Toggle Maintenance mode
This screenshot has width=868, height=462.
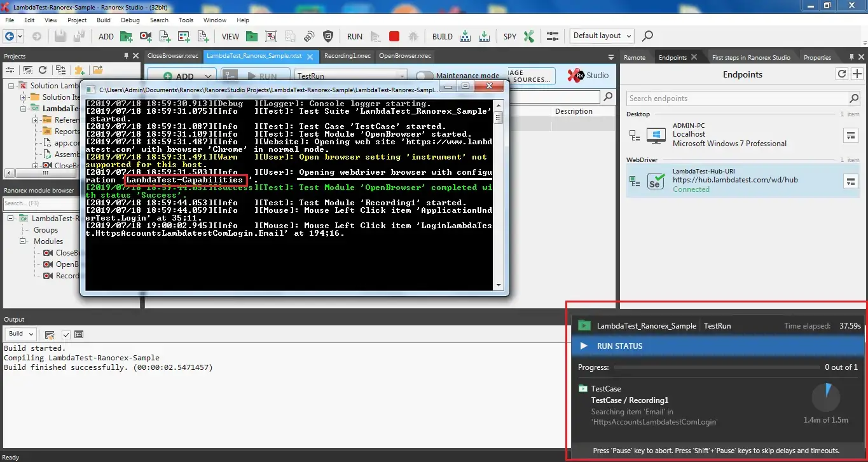[x=424, y=75]
